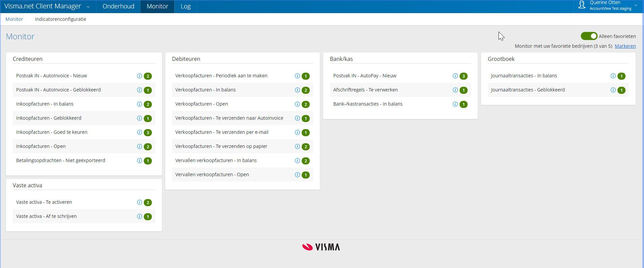Viewport: 644px width, 268px height.
Task: Click info icon for Postvak IN - AutoInvoice - Geblokkeerd
Action: tap(139, 90)
